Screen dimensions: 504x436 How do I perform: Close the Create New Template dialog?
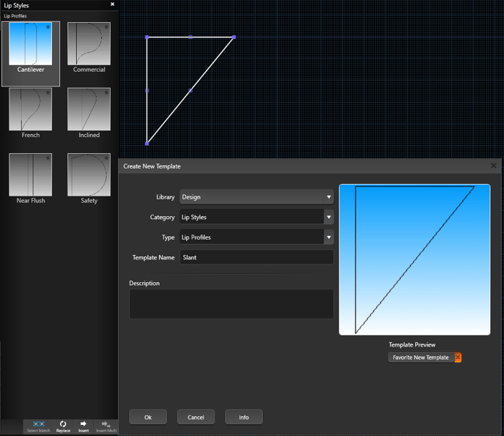coord(494,166)
